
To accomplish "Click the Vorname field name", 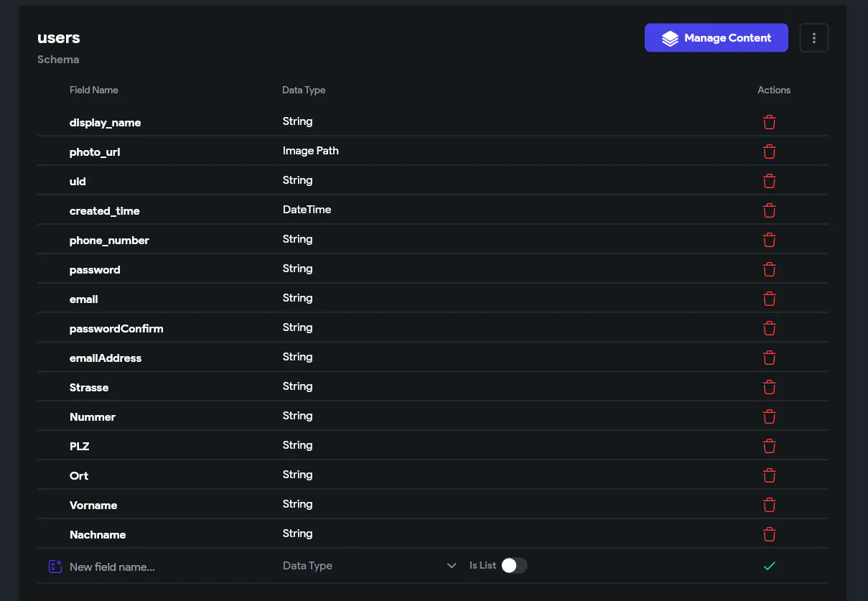I will pyautogui.click(x=93, y=506).
